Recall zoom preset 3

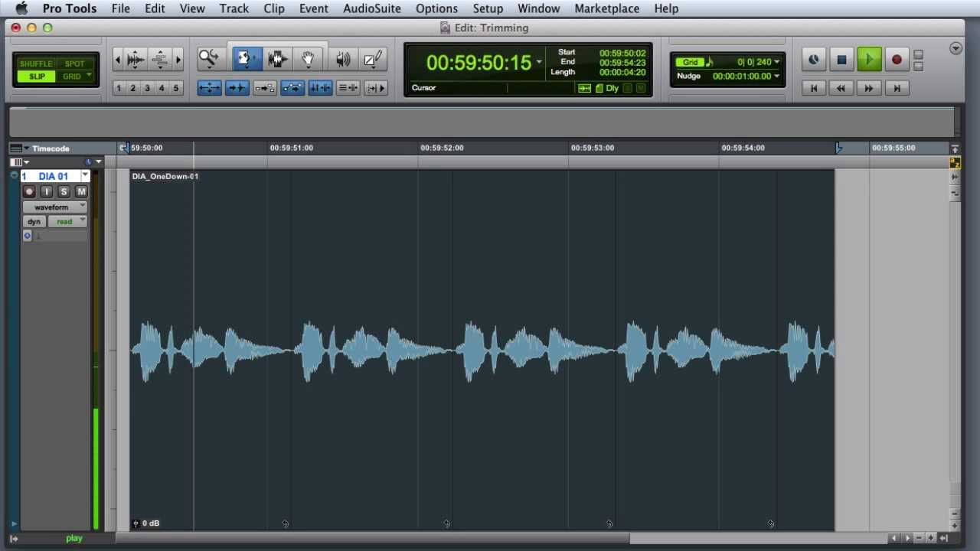(147, 88)
